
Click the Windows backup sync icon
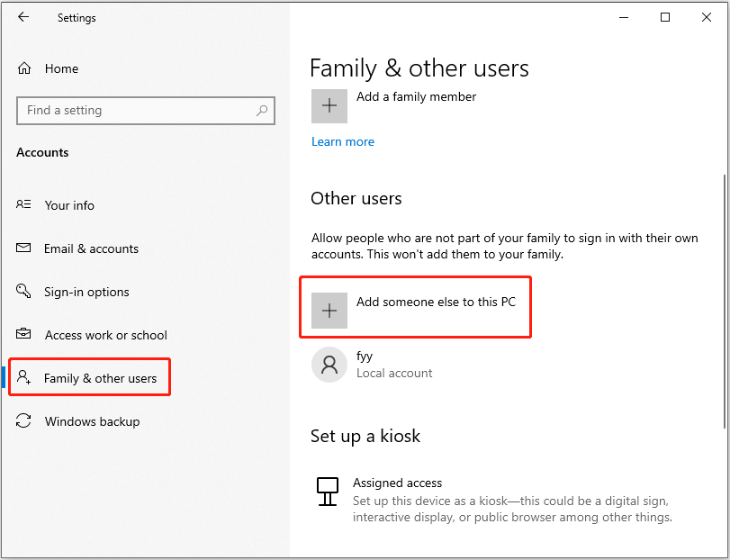[x=24, y=421]
